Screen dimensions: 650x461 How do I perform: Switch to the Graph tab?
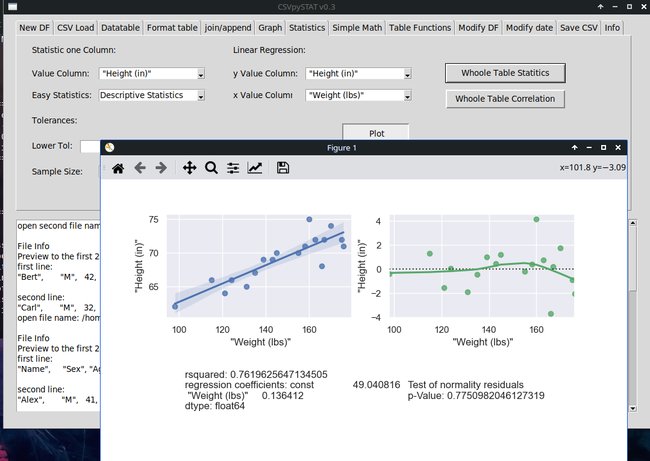tap(270, 28)
